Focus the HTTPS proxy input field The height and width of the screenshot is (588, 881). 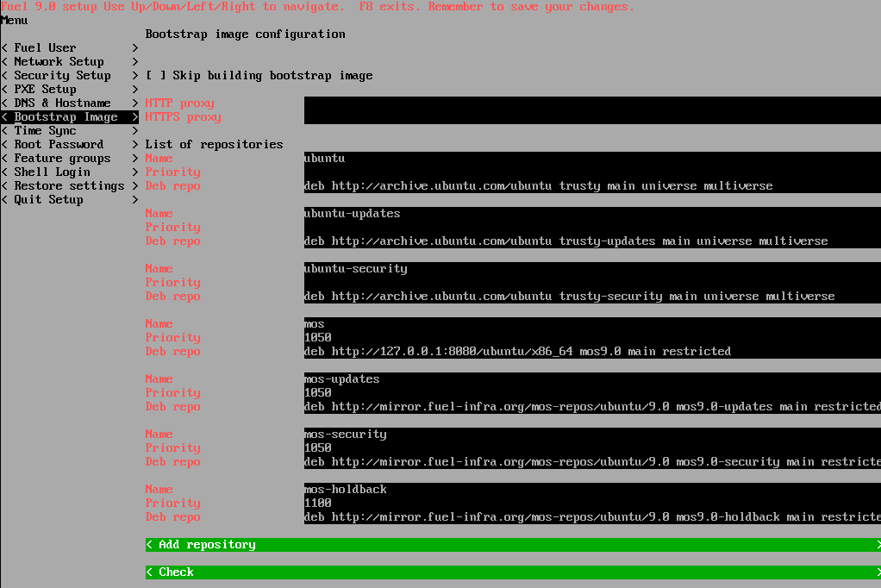[x=591, y=117]
